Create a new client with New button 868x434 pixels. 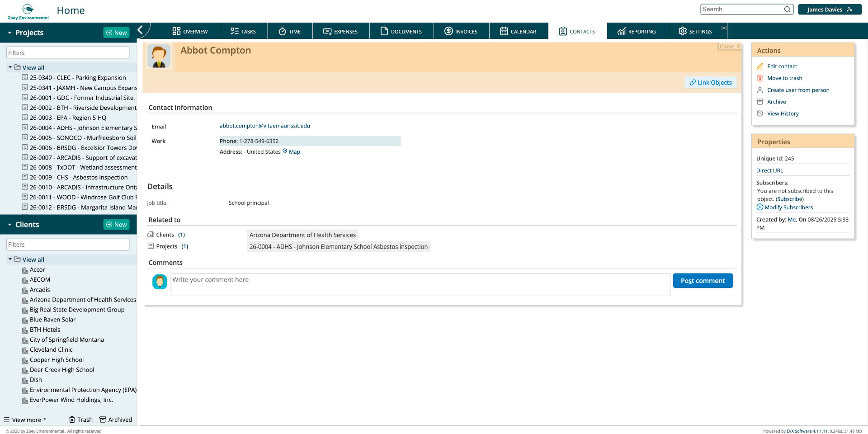(x=117, y=225)
